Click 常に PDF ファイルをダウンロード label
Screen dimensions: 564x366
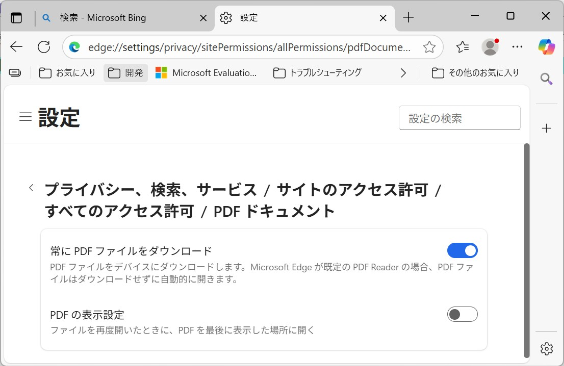131,251
